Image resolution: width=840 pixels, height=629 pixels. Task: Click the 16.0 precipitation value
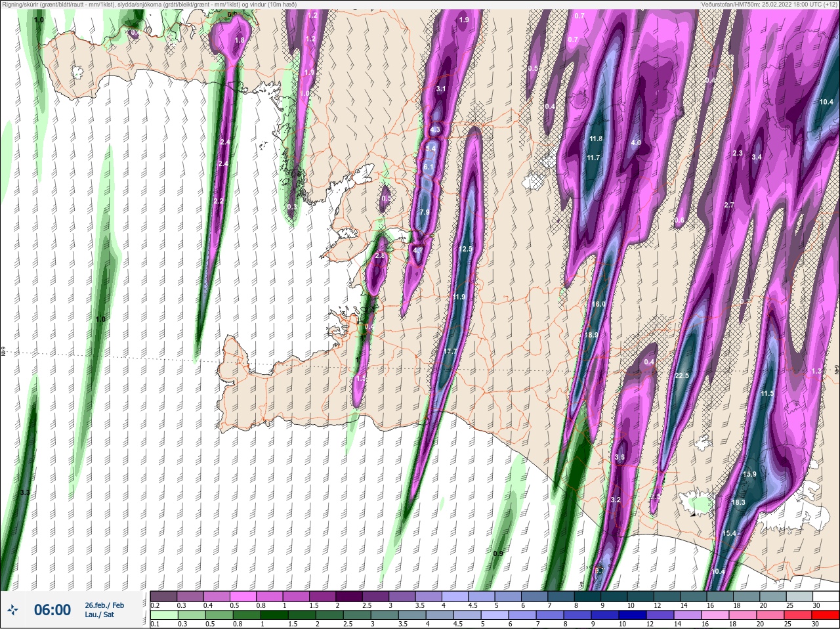tap(598, 304)
